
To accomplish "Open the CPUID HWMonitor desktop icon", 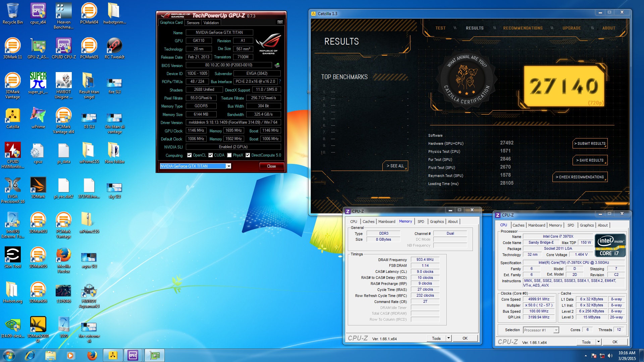I will (12, 156).
